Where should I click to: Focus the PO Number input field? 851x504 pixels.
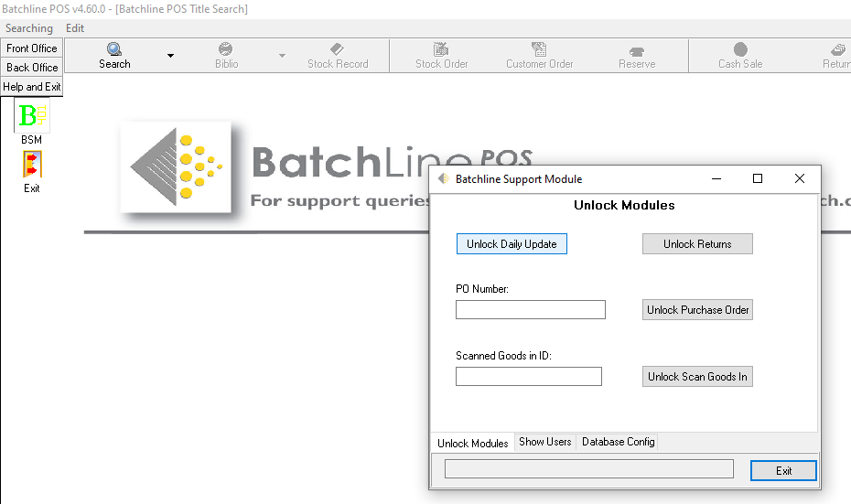tap(530, 310)
